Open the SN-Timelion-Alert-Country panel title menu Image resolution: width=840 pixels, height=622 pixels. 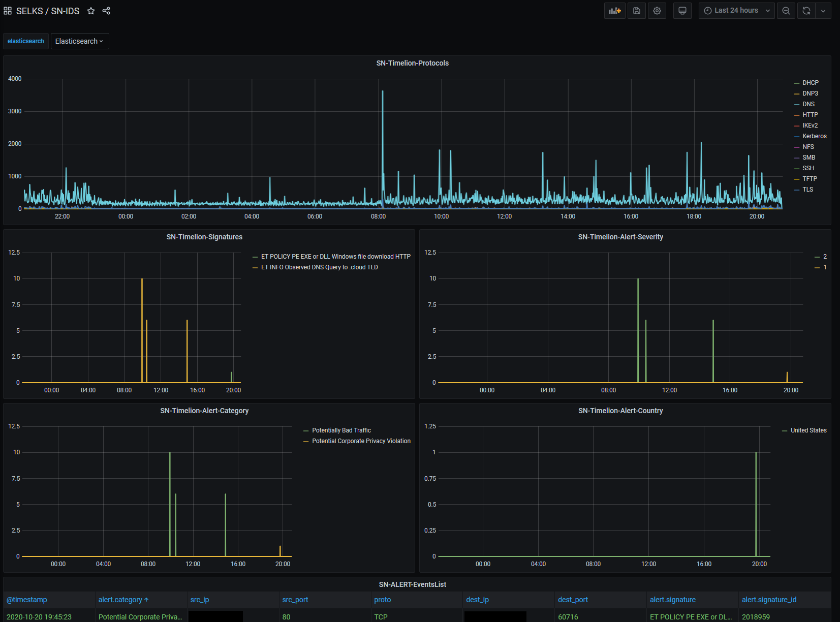(620, 411)
